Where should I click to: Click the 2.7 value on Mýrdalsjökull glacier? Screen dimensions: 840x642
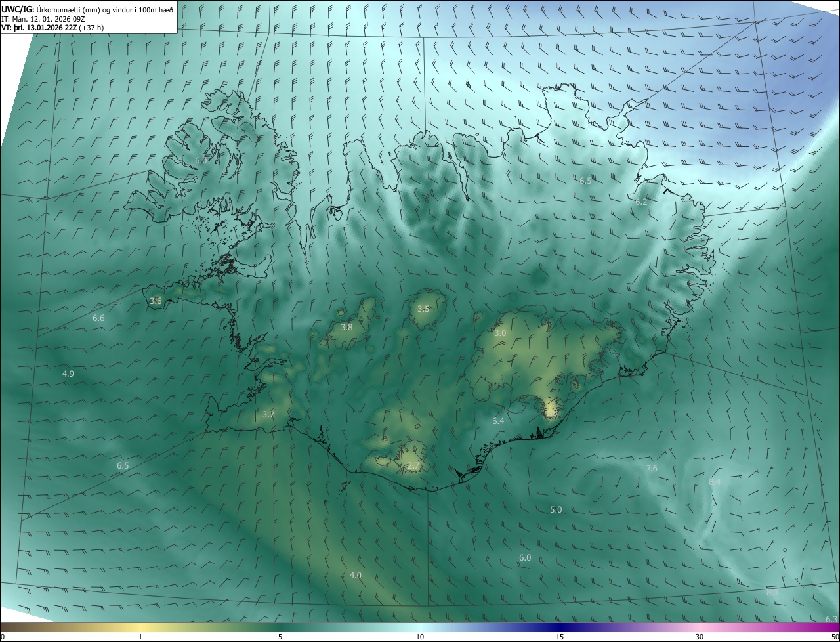(x=413, y=466)
